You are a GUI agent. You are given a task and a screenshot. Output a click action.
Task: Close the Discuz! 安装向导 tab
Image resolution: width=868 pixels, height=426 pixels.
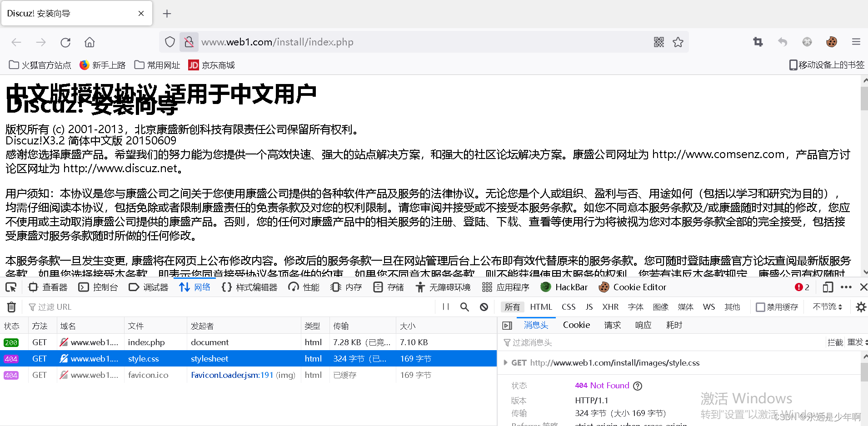coord(141,14)
